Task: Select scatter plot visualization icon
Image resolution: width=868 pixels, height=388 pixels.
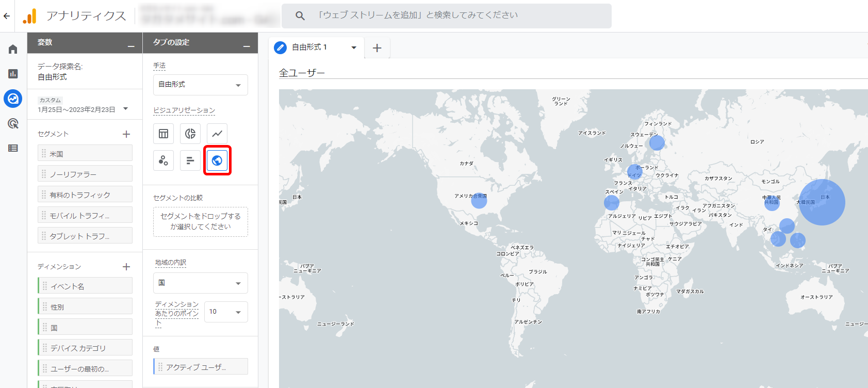Action: tap(163, 160)
